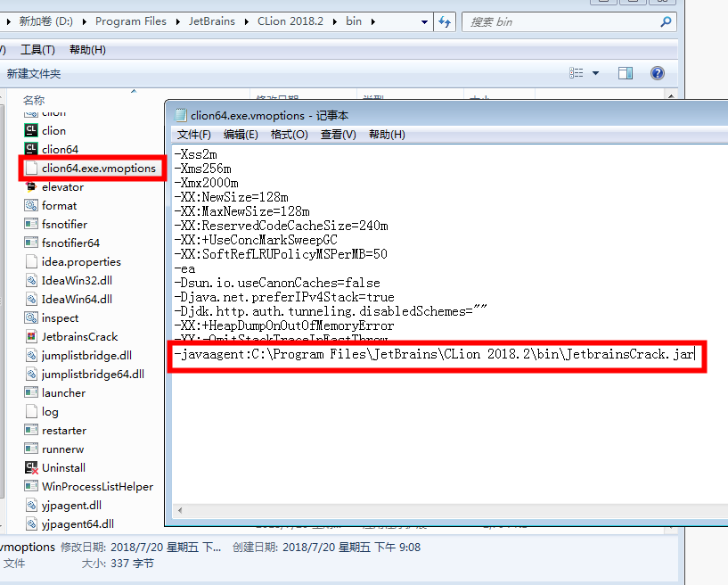Select the idea.properties file icon
The width and height of the screenshot is (728, 585).
pos(31,261)
